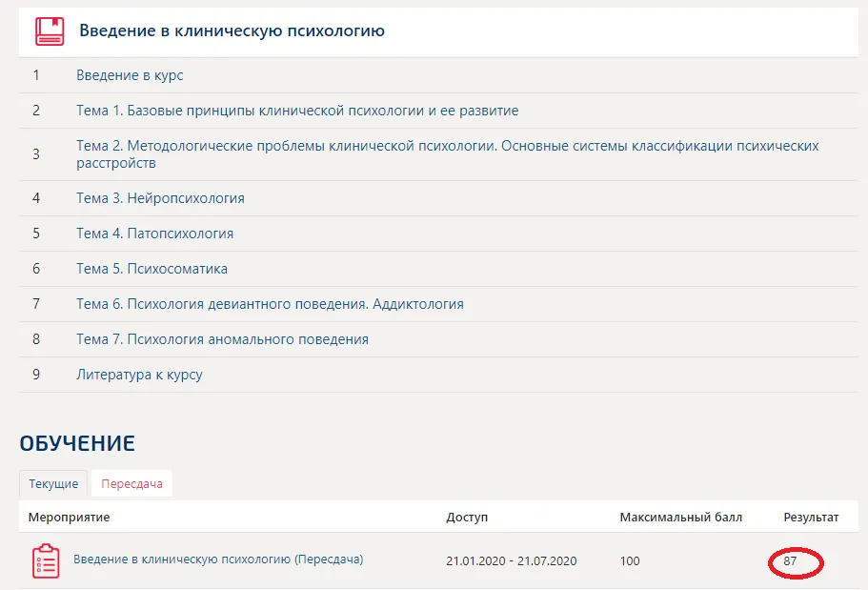868x590 pixels.
Task: Open Тема 5. Психосоматика
Action: [151, 269]
